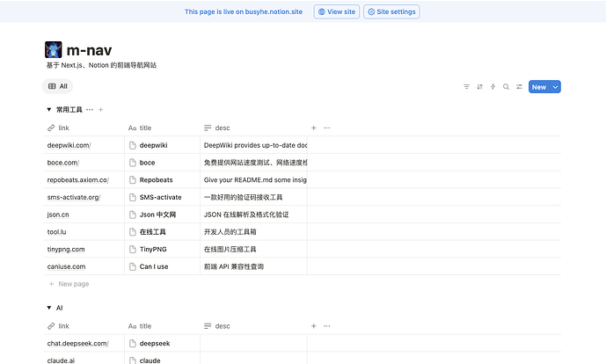Open the m-nav page icon
This screenshot has height=364, width=606.
[x=54, y=50]
